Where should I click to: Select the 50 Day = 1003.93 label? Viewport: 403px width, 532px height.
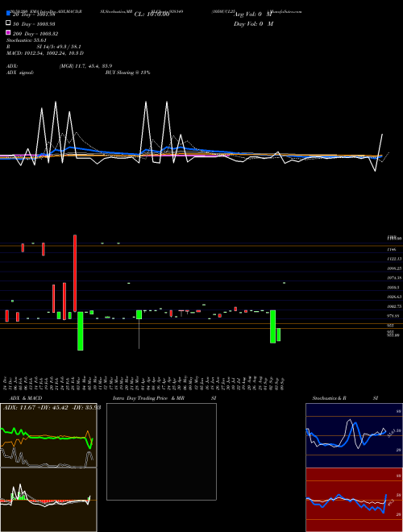point(34,23)
